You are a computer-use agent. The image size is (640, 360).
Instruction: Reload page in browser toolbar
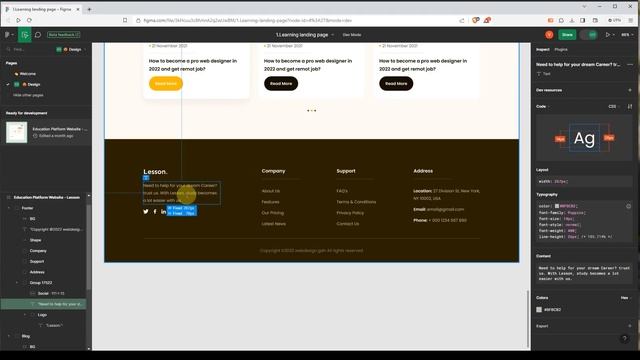coord(29,20)
